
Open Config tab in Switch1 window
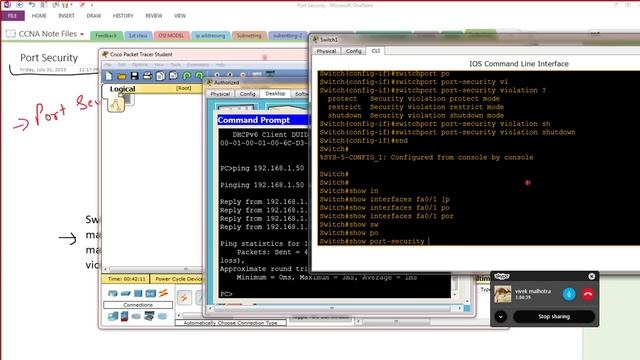(x=353, y=51)
